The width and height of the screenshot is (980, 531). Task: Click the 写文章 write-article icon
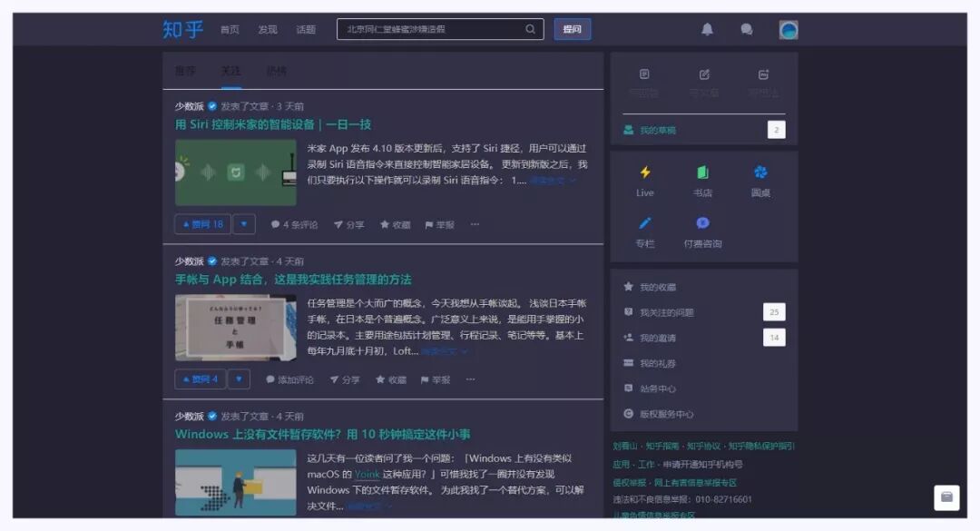[705, 74]
